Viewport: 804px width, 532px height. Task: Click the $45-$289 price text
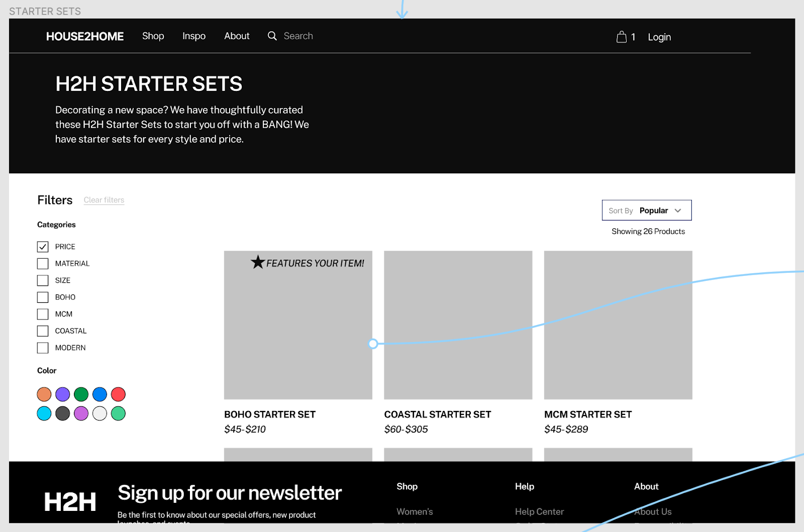coord(566,430)
